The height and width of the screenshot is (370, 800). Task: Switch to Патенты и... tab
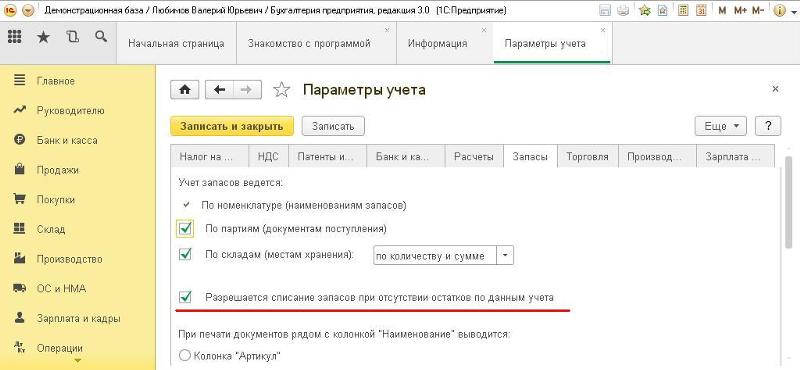328,157
